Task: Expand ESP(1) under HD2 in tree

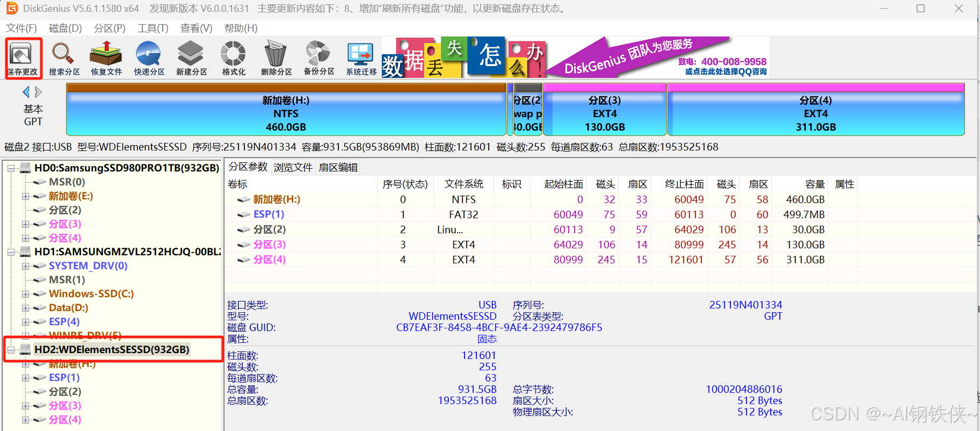Action: pos(25,378)
